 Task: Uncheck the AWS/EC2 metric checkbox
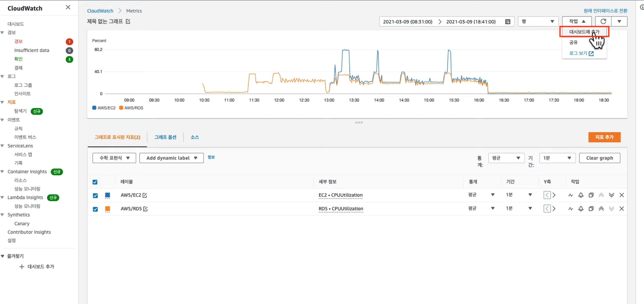(x=95, y=195)
